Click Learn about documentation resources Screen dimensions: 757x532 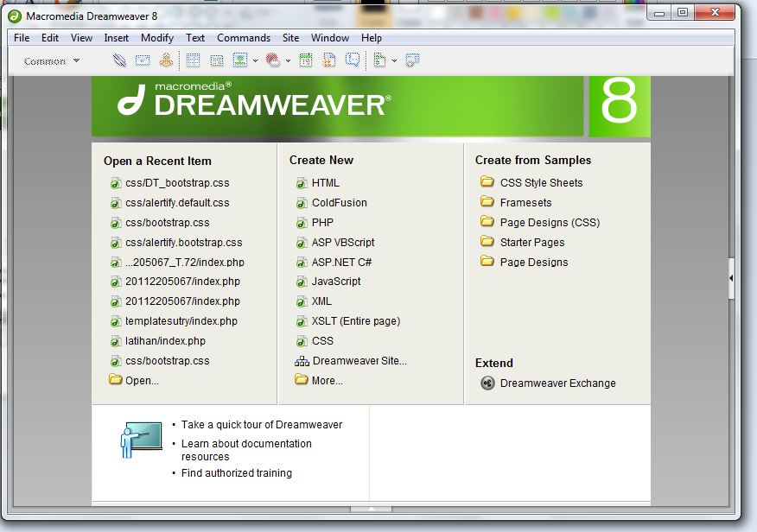tap(246, 450)
